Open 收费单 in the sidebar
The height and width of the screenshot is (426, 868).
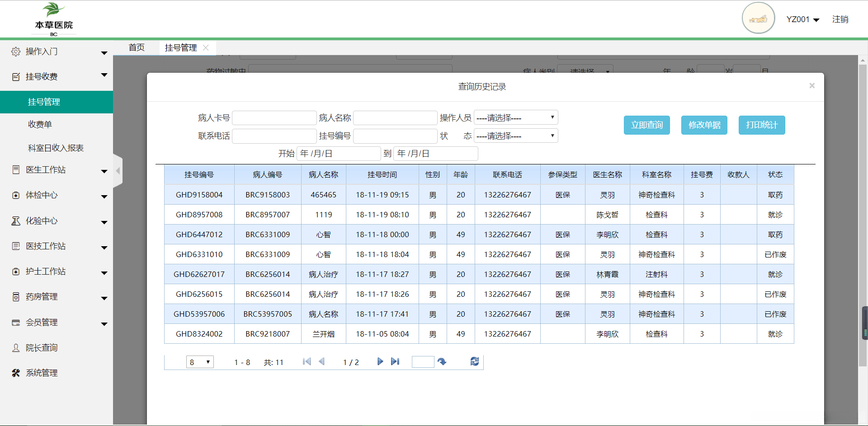pos(40,124)
